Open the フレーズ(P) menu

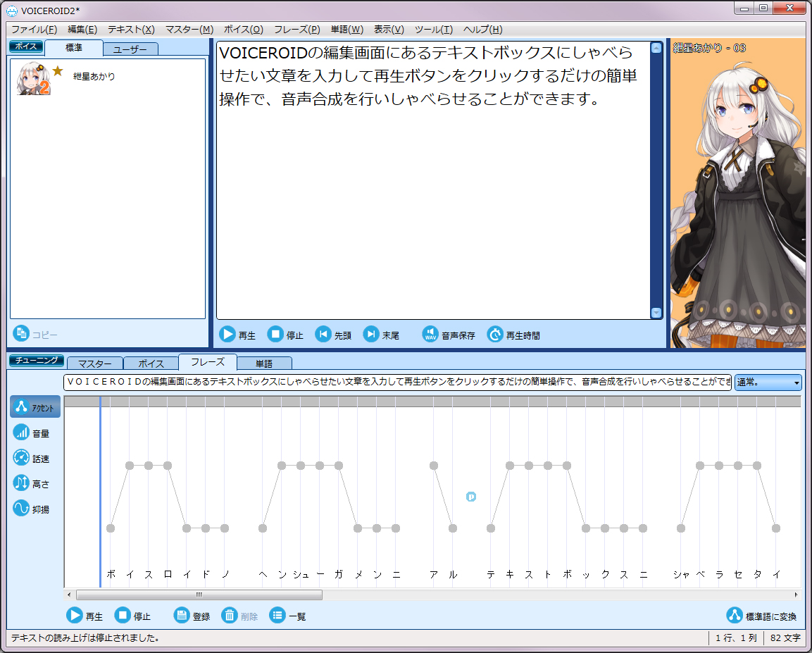(296, 30)
